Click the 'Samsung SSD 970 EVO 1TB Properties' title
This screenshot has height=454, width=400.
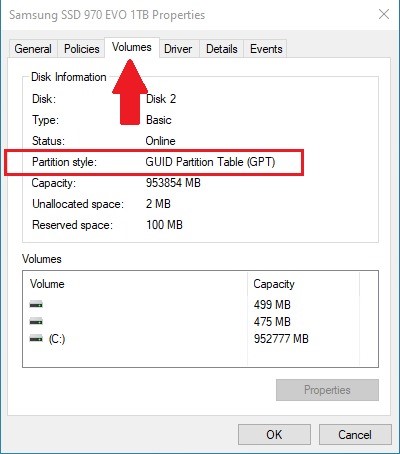click(x=107, y=15)
